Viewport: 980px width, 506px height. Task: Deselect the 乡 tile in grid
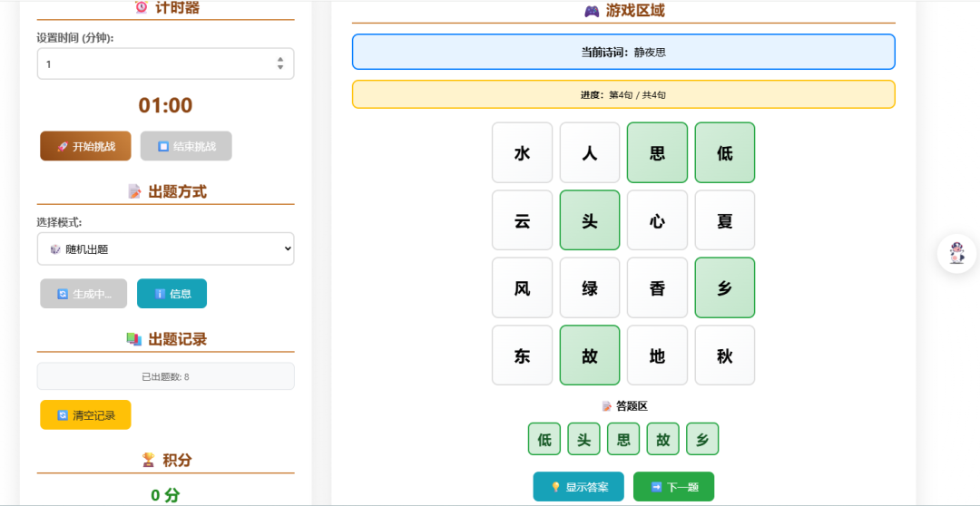725,287
